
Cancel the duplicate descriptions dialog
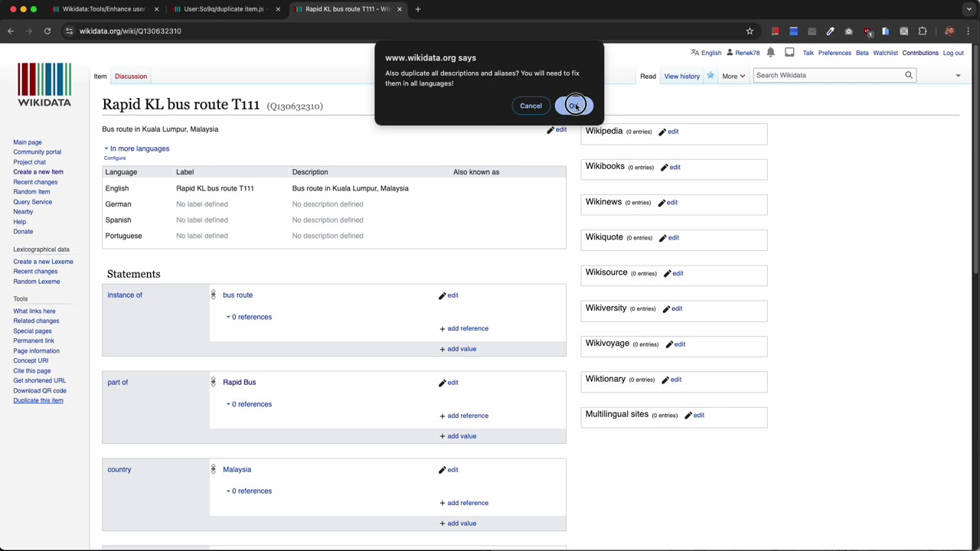click(531, 106)
